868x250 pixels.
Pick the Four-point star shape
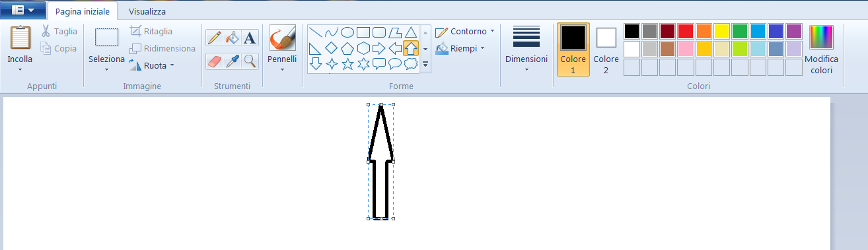tap(332, 64)
